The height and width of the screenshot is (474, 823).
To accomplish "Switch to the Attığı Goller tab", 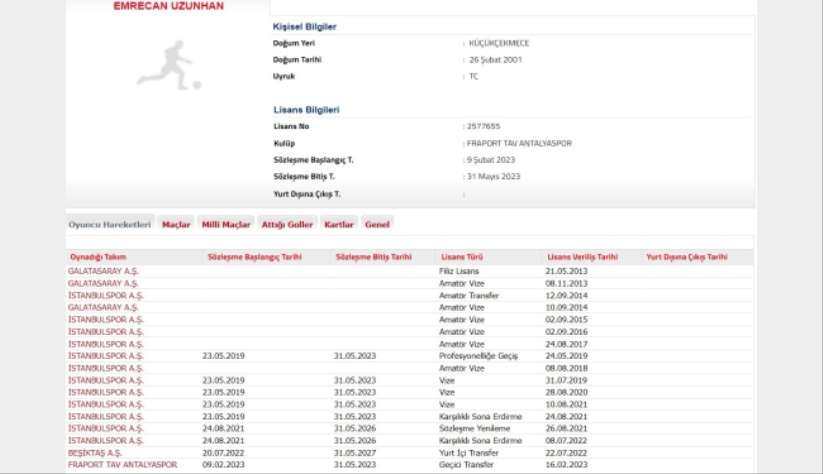I will (x=287, y=224).
